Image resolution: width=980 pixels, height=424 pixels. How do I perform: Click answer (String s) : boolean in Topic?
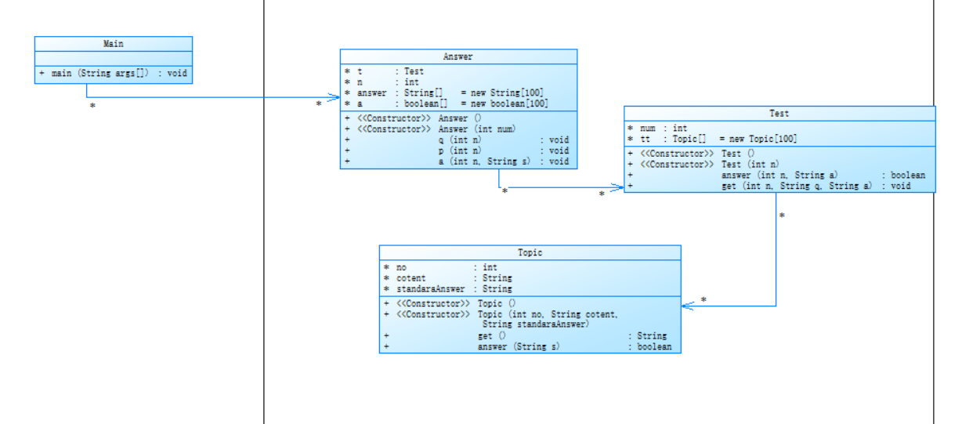pos(530,346)
